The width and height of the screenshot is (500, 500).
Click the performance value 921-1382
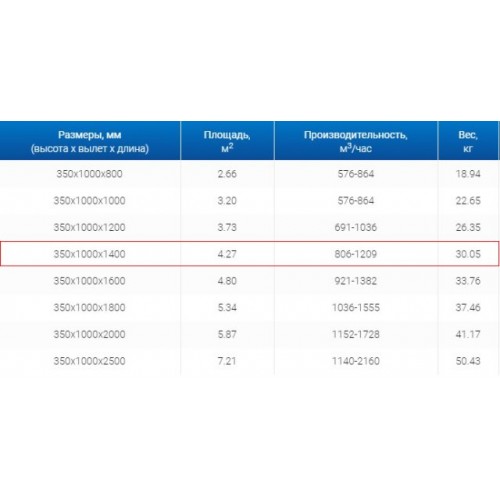click(356, 281)
